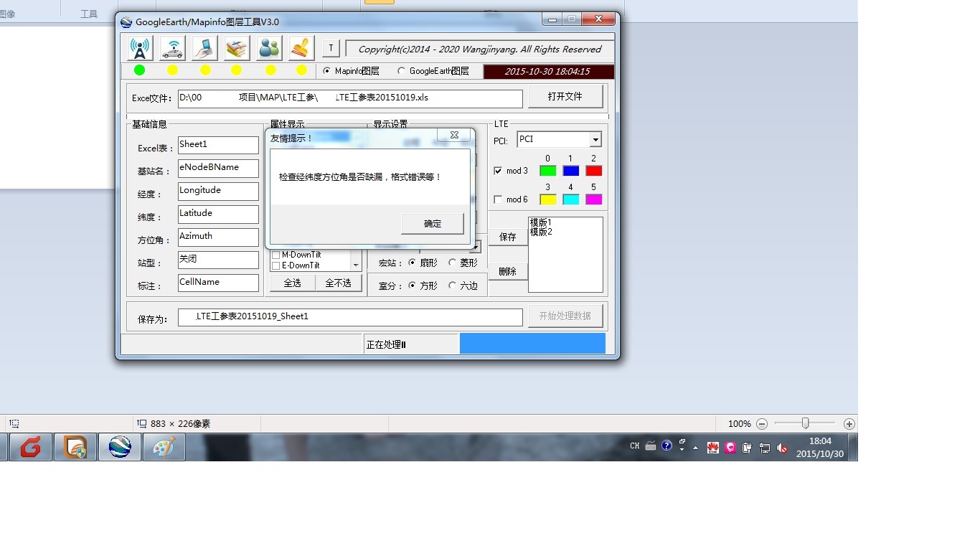Click the 方位角 field showing Azimuth
The width and height of the screenshot is (980, 551).
pyautogui.click(x=218, y=237)
